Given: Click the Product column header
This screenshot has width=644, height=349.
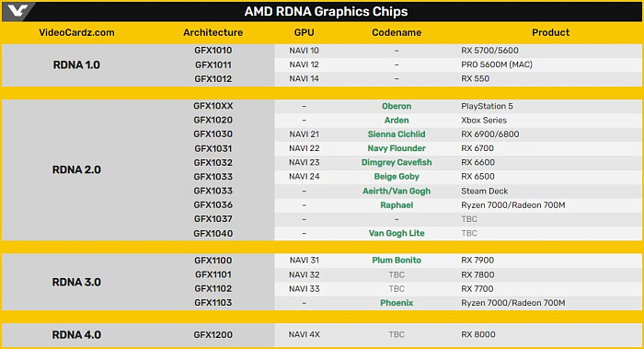Looking at the screenshot, I should click(x=550, y=33).
